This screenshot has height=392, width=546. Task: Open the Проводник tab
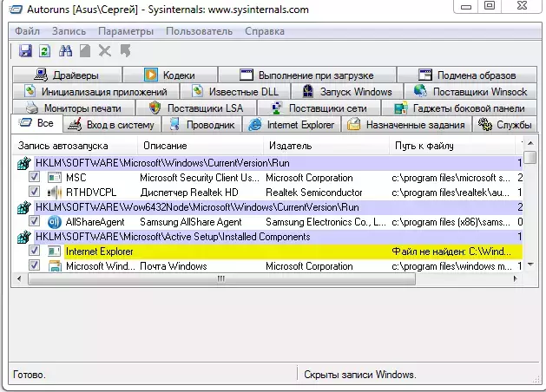[x=202, y=125]
